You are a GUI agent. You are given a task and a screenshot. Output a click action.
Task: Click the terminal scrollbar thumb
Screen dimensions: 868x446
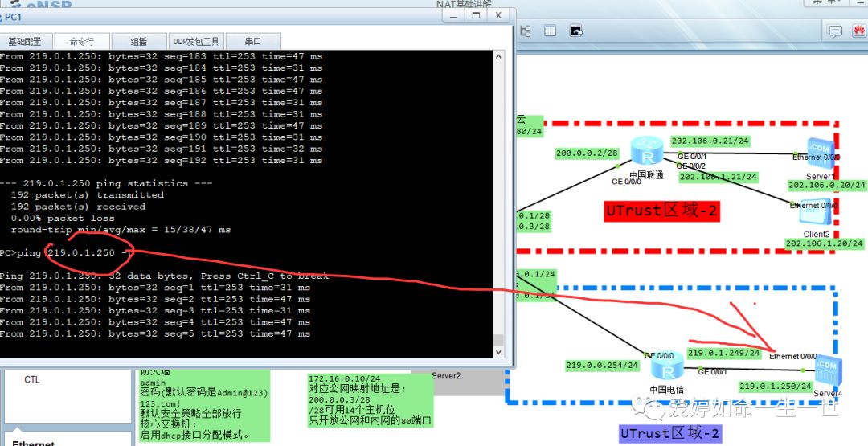[x=498, y=340]
